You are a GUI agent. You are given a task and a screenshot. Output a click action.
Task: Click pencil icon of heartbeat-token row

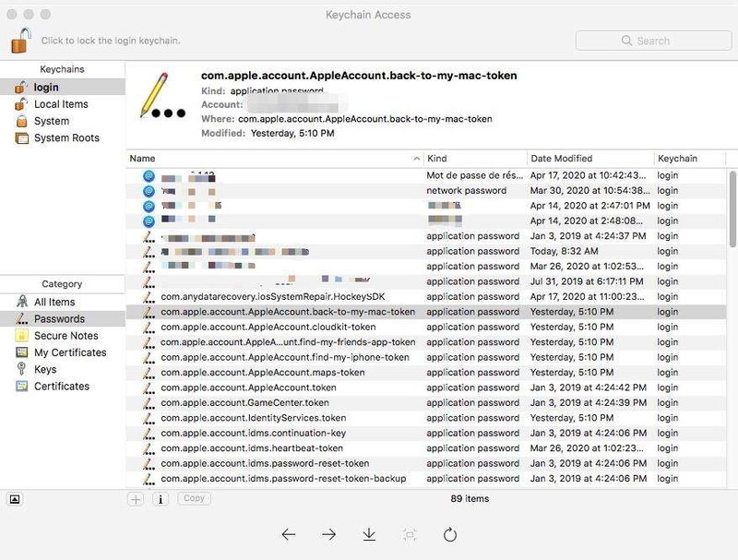(149, 448)
